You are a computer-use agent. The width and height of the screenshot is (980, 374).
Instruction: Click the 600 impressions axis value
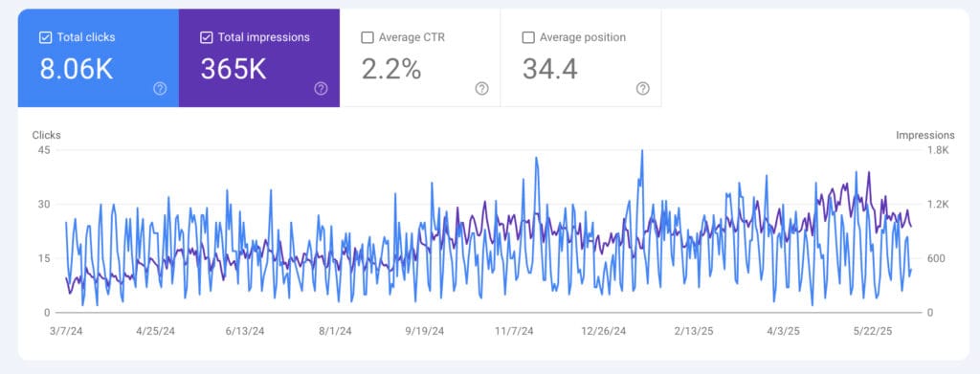(936, 258)
